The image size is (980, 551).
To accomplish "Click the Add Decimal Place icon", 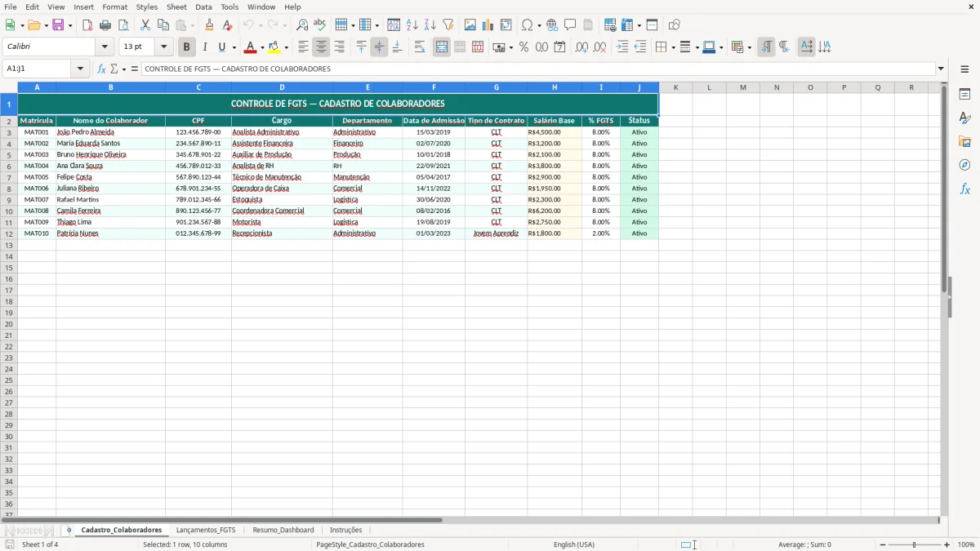I will point(581,47).
